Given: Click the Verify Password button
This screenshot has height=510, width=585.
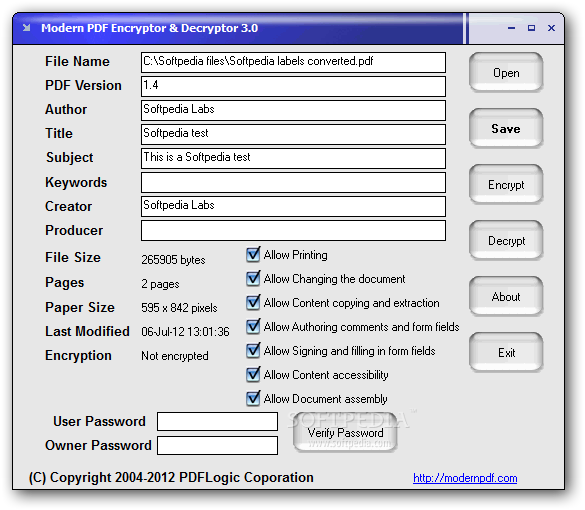Looking at the screenshot, I should click(345, 432).
